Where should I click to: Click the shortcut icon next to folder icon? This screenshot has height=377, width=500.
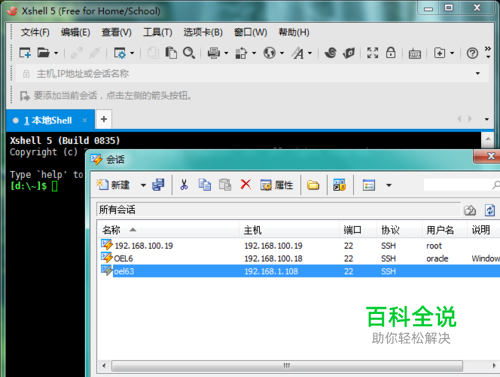[339, 185]
